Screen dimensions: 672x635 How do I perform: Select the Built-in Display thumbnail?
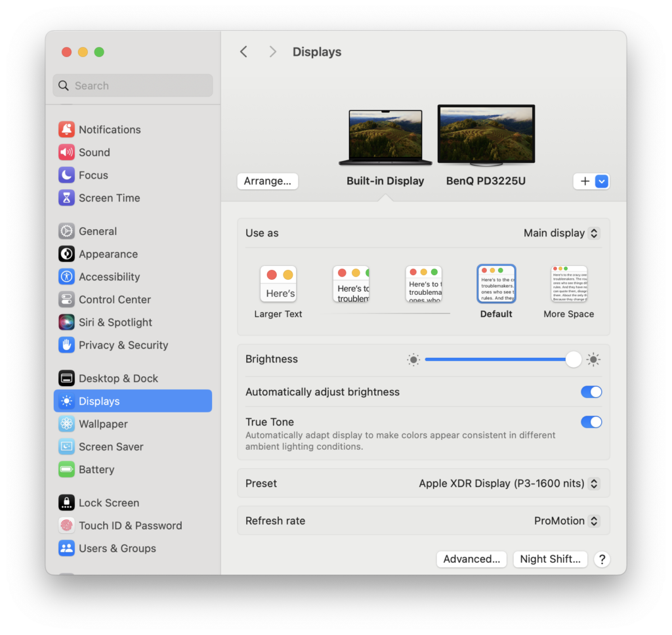(x=385, y=138)
